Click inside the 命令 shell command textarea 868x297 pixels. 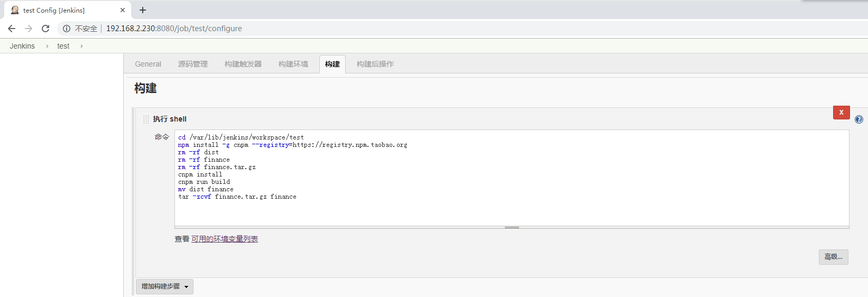[512, 178]
